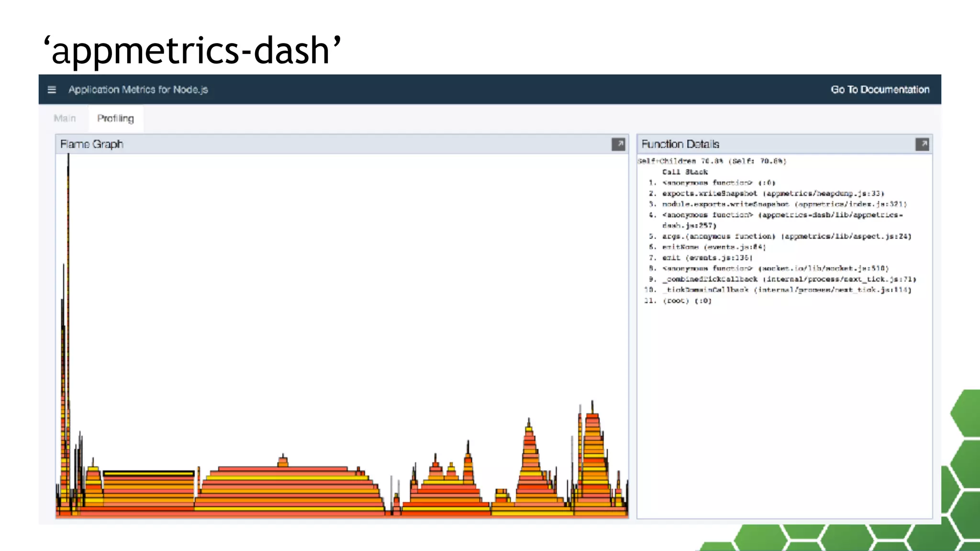
Task: Maximize the Function Details panel
Action: coord(922,144)
